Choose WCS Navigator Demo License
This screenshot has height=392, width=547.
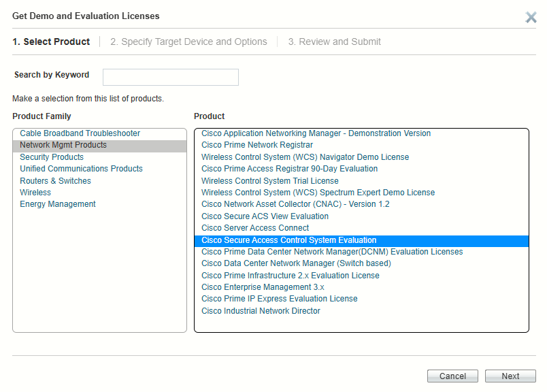(x=361, y=157)
